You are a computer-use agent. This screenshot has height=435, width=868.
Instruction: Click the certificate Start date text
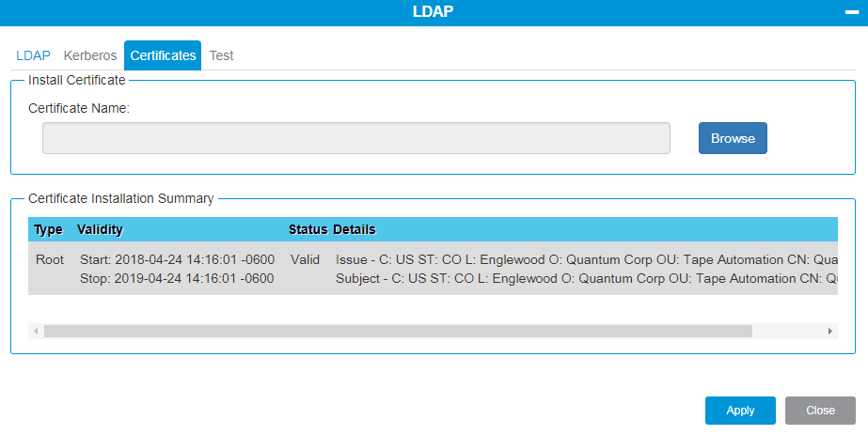click(177, 259)
